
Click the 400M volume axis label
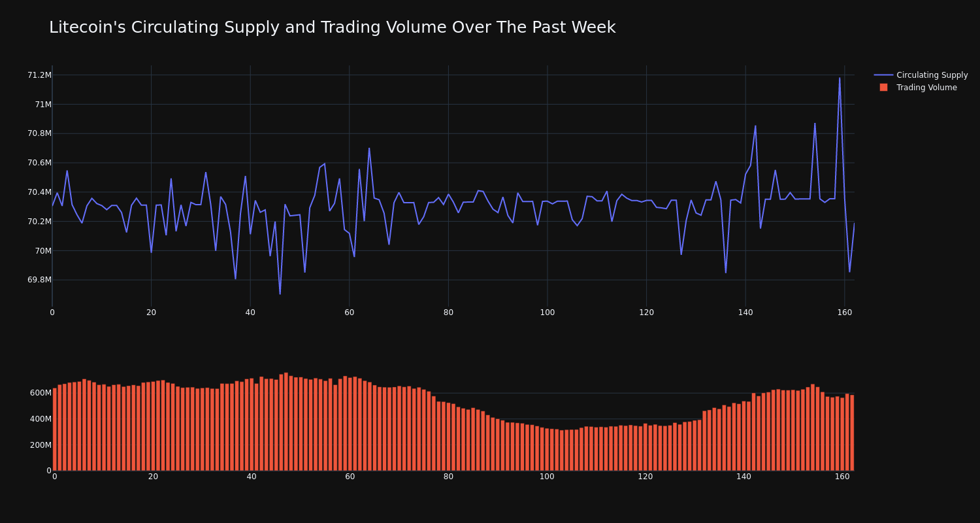(41, 419)
